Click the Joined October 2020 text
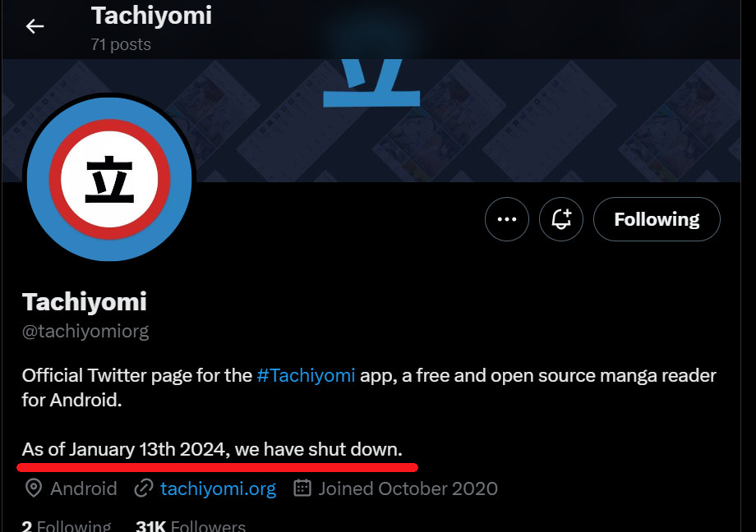Screen dimensions: 756x532 [408, 489]
